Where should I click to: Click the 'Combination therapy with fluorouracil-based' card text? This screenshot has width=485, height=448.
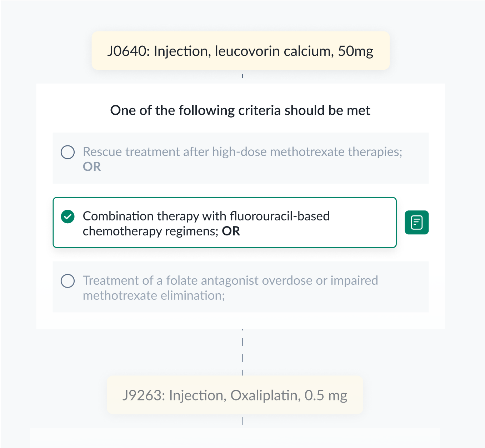(206, 216)
